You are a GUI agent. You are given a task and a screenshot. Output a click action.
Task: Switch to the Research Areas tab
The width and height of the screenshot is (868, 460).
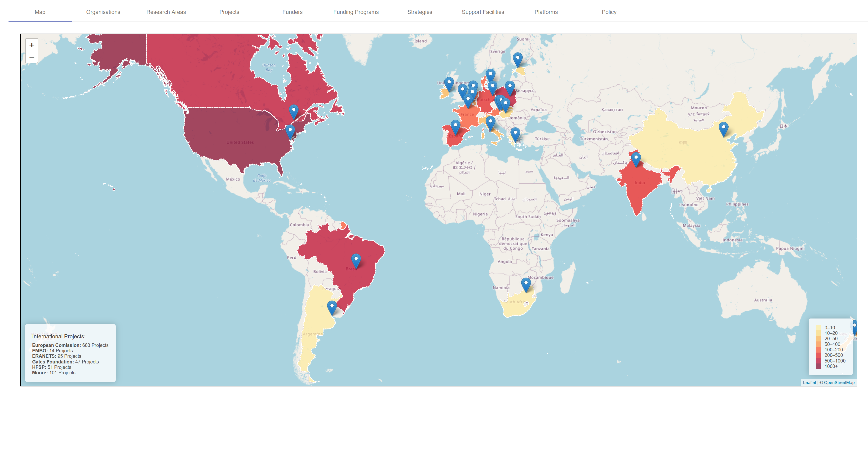coord(166,12)
